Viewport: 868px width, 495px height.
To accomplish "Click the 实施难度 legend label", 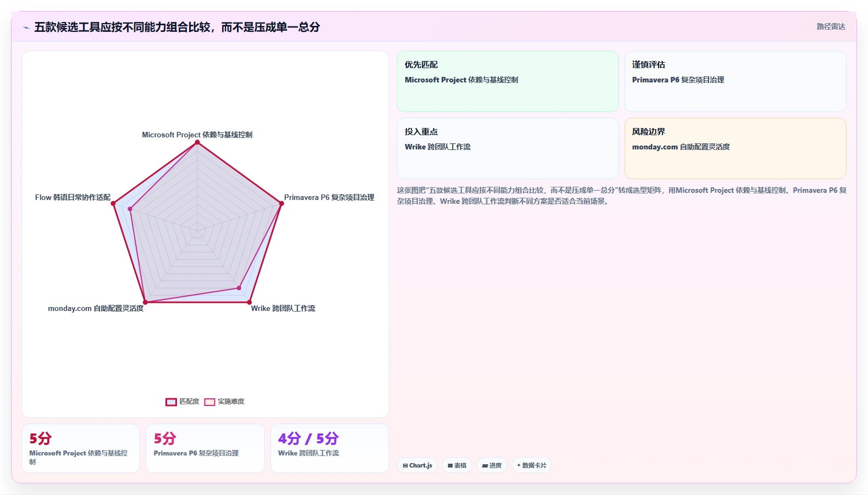I will click(231, 402).
